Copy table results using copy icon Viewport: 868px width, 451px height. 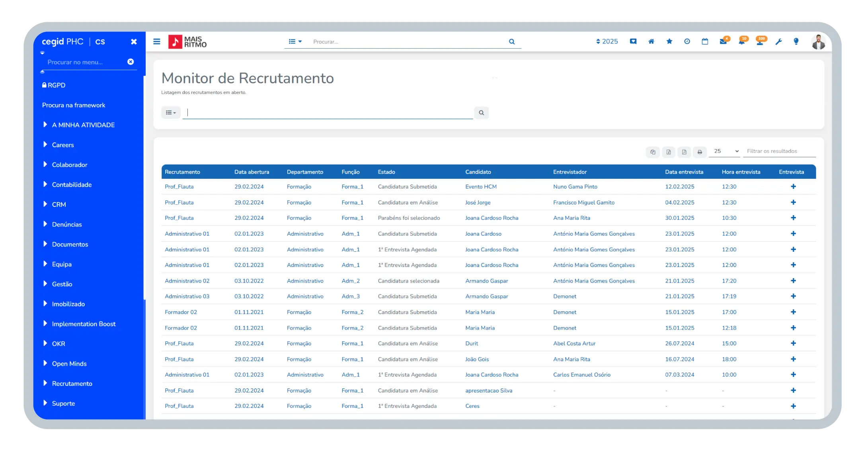click(x=653, y=152)
